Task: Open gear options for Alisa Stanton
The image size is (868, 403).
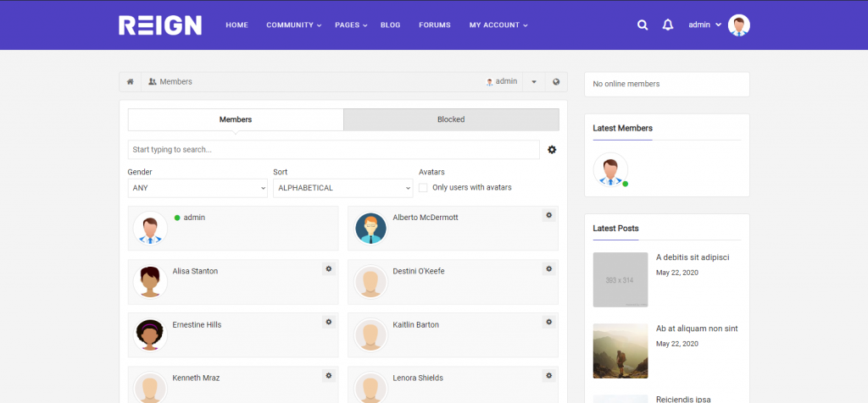Action: (329, 268)
